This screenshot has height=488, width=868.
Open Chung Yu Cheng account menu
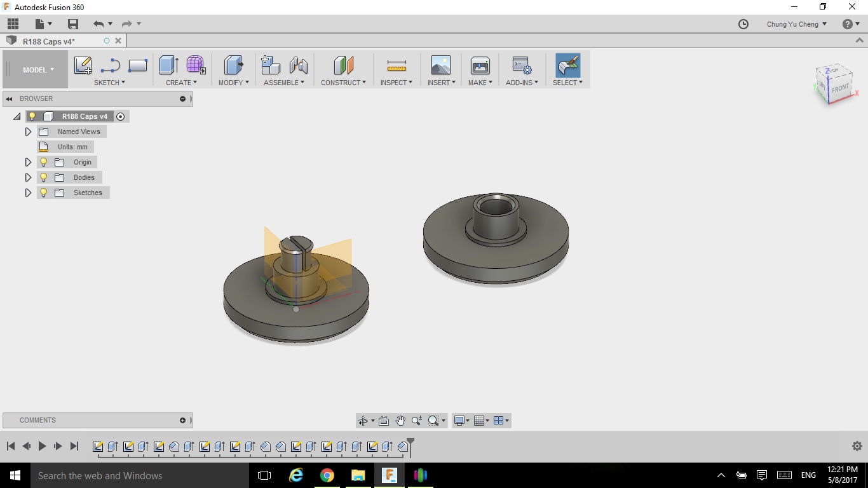797,24
